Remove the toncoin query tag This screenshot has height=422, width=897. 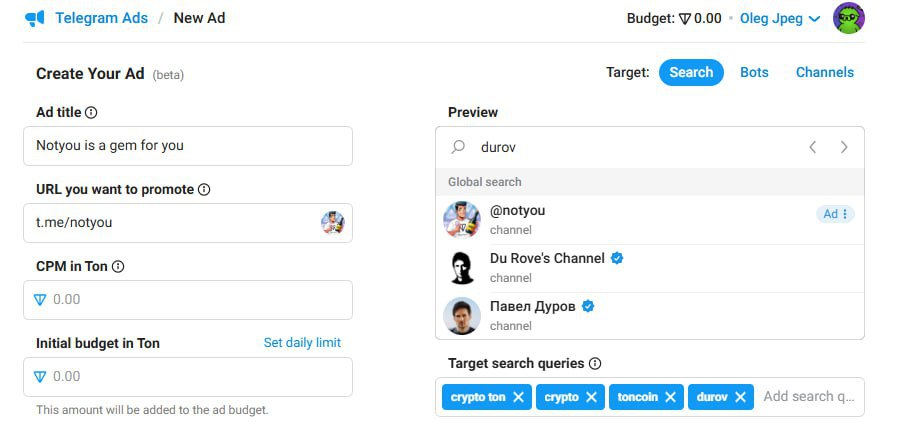[670, 397]
